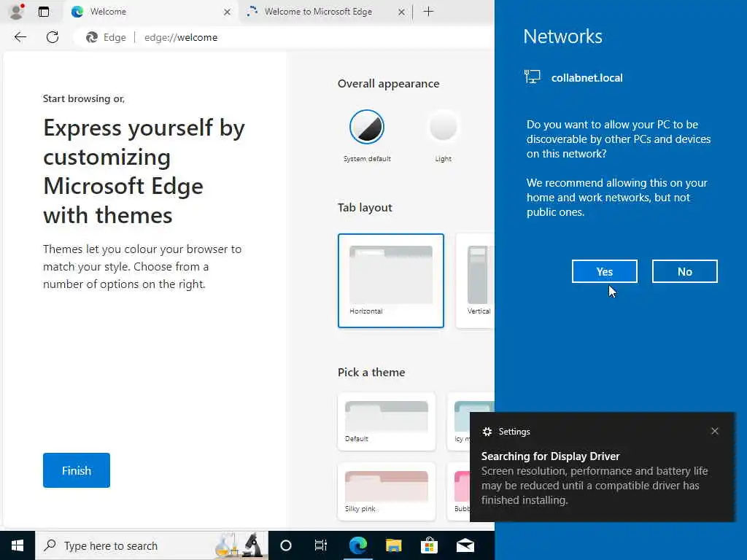
Task: Open Microsoft Edge from taskbar
Action: [x=357, y=545]
